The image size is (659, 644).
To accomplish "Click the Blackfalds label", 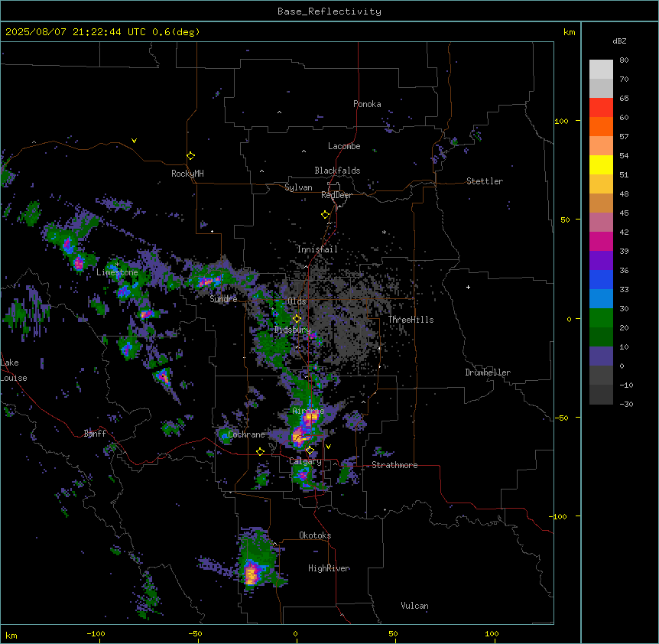I will coord(337,171).
